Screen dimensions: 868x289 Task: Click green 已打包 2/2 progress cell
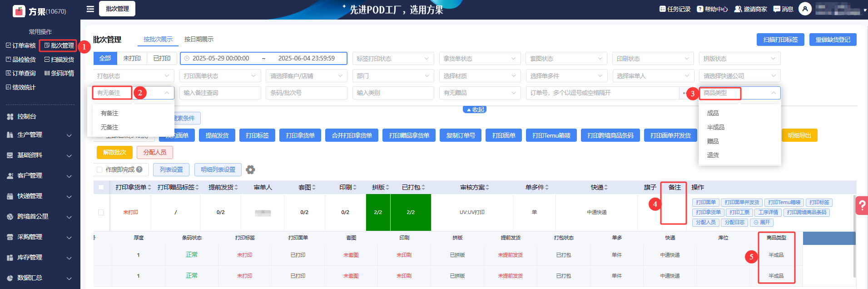pyautogui.click(x=411, y=212)
